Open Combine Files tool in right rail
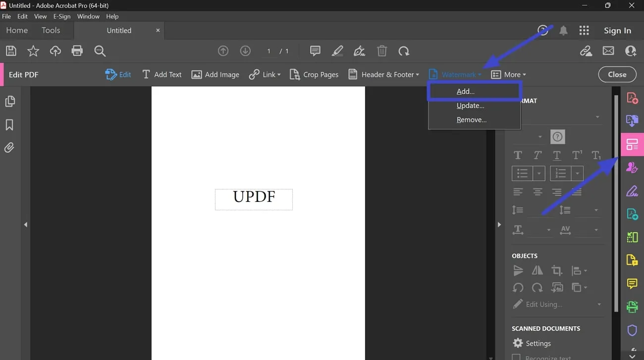Viewport: 644px width, 360px height. [632, 120]
